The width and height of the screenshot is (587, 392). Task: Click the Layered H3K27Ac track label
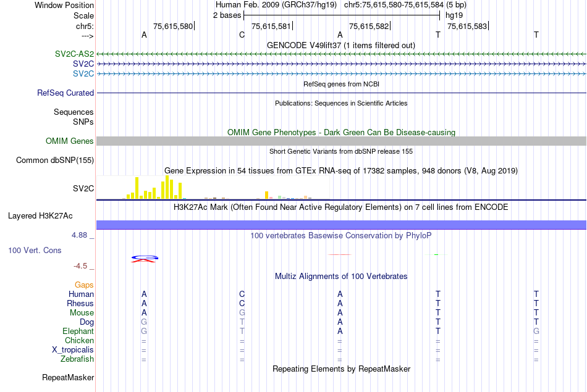pyautogui.click(x=40, y=216)
